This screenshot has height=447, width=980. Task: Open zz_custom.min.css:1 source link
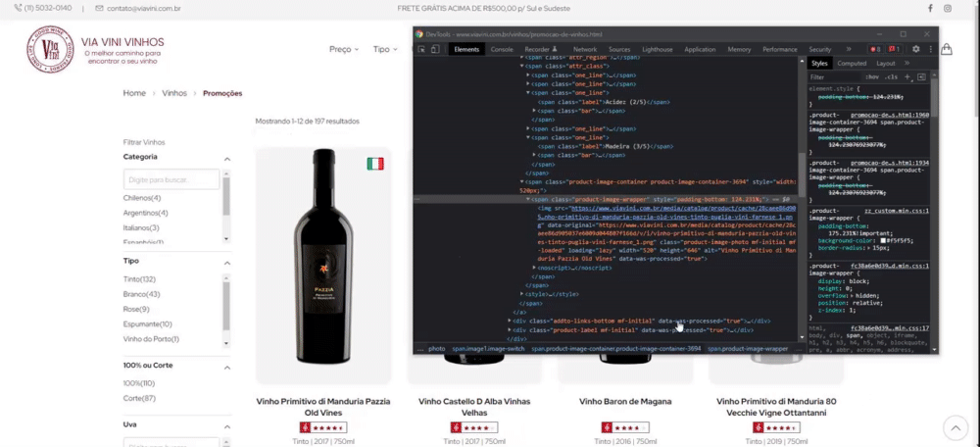tap(897, 212)
